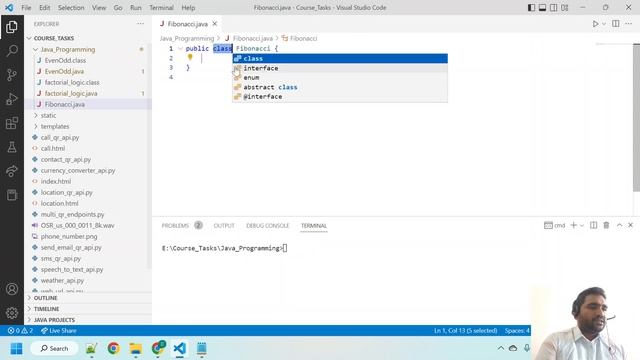
Task: Click Spaces: 4 indentation status item
Action: (517, 331)
